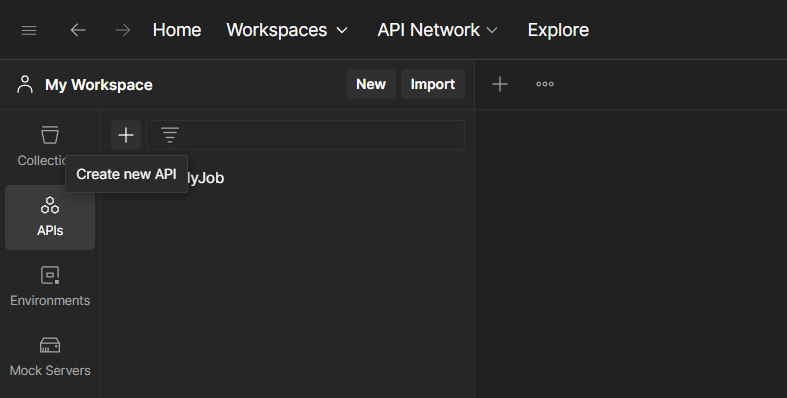Open Mock Servers in the sidebar

click(x=50, y=357)
